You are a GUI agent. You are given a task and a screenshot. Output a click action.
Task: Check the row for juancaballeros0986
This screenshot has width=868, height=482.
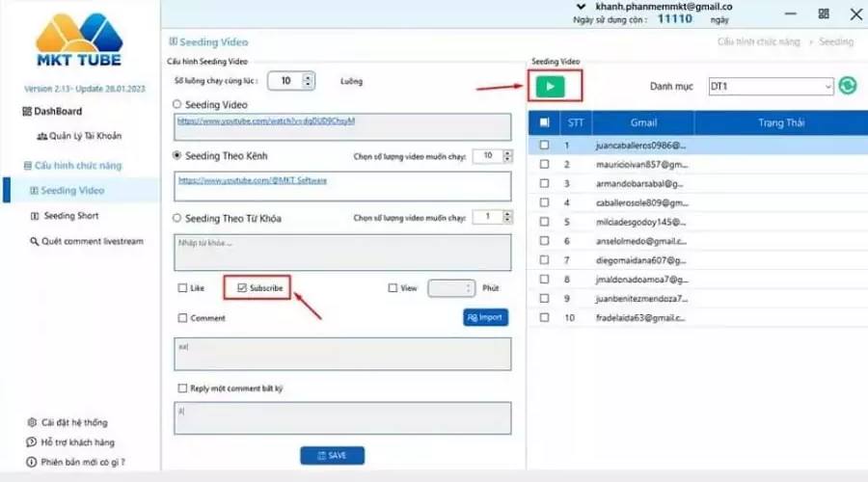(544, 145)
